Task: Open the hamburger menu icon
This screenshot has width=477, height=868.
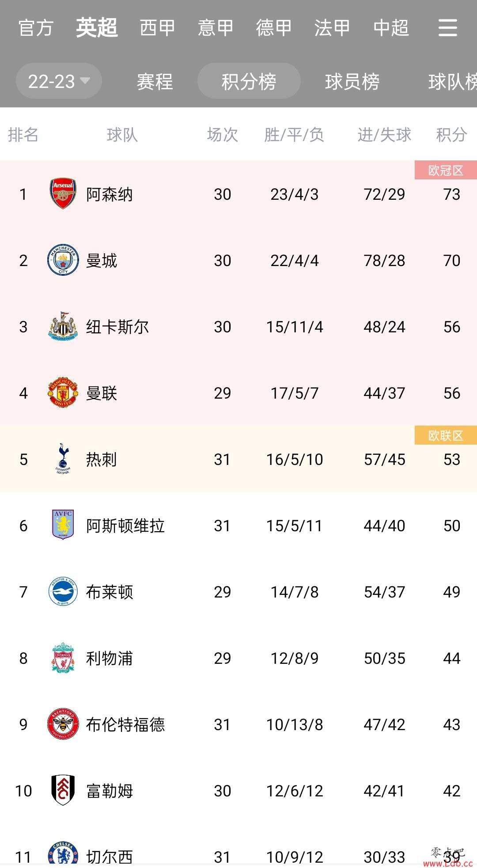Action: point(447,28)
